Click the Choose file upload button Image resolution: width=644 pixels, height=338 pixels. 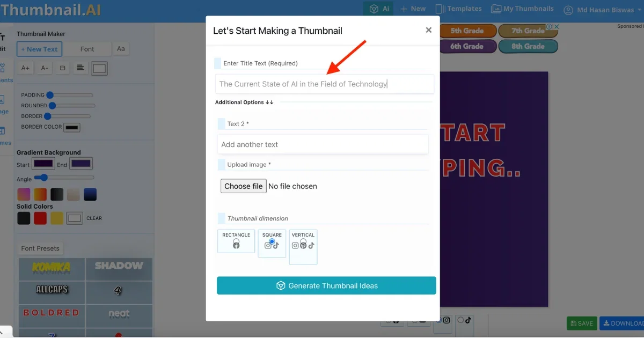coord(244,186)
